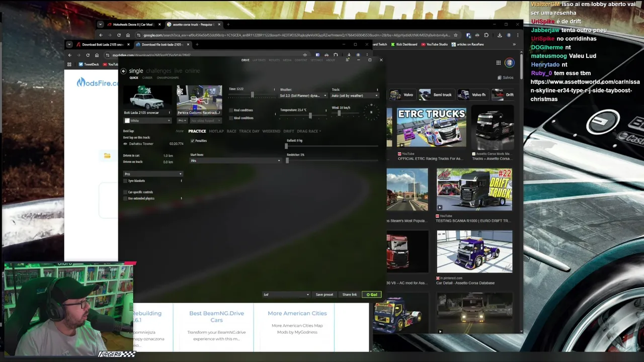Expand the track layout dropdown under Pereira Customs
The image size is (644, 362).
(x=182, y=121)
